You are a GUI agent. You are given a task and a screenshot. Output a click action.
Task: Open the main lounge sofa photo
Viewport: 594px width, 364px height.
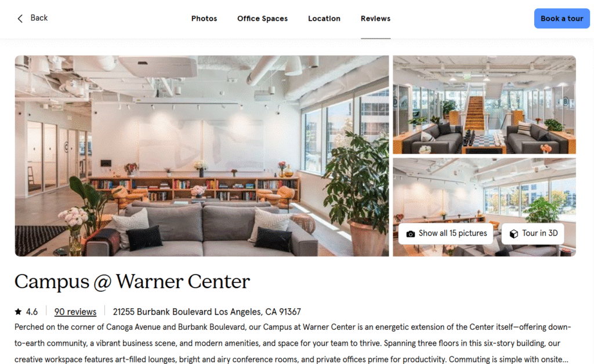(202, 156)
